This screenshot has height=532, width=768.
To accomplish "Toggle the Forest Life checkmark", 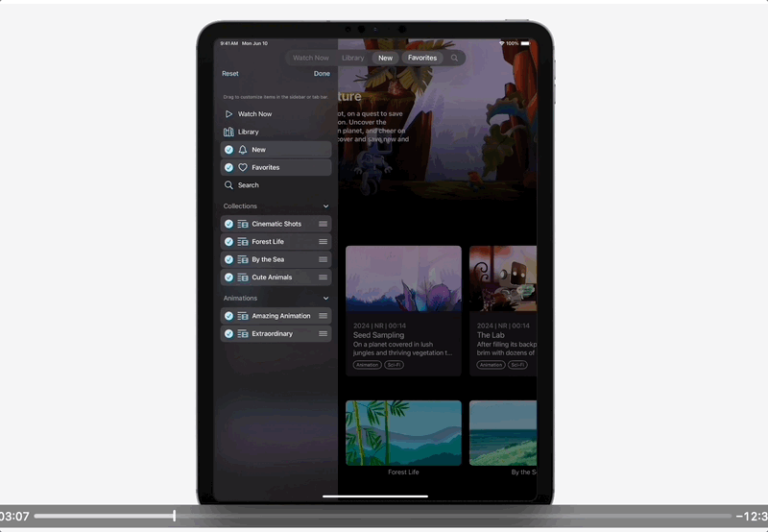I will pos(228,241).
